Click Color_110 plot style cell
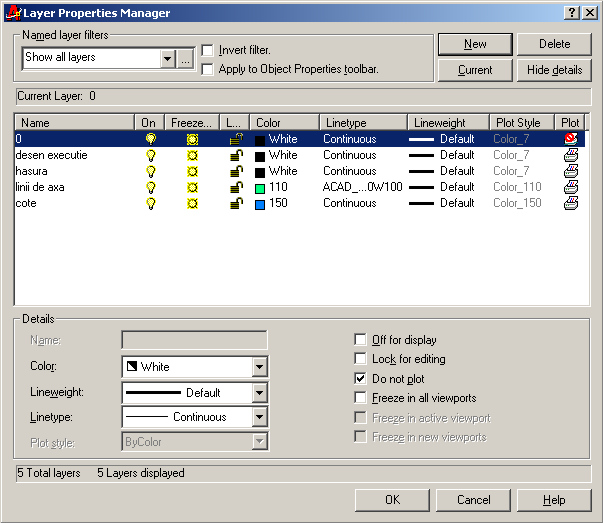 517,187
